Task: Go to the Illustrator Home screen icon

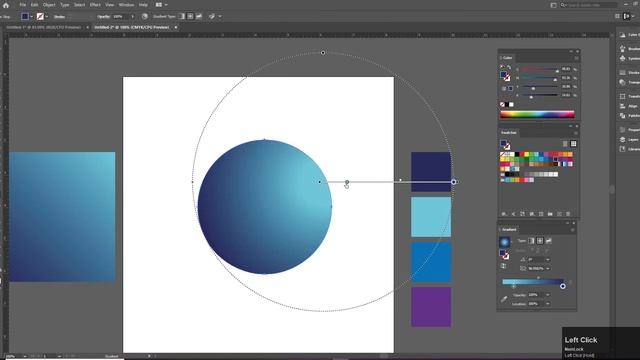Action: click(x=6, y=5)
